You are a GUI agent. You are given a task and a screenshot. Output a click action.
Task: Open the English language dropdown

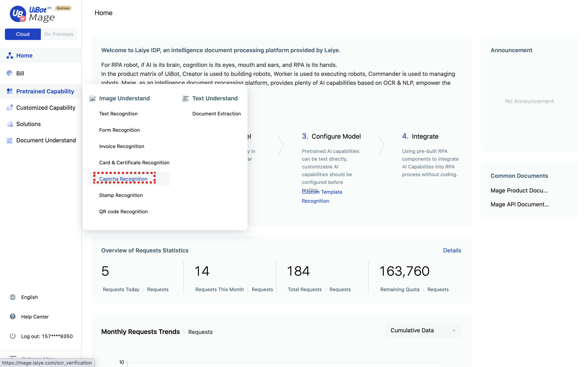point(29,297)
